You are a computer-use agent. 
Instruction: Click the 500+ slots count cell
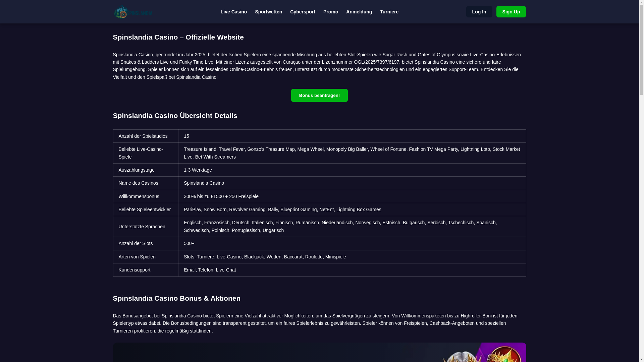(189, 243)
